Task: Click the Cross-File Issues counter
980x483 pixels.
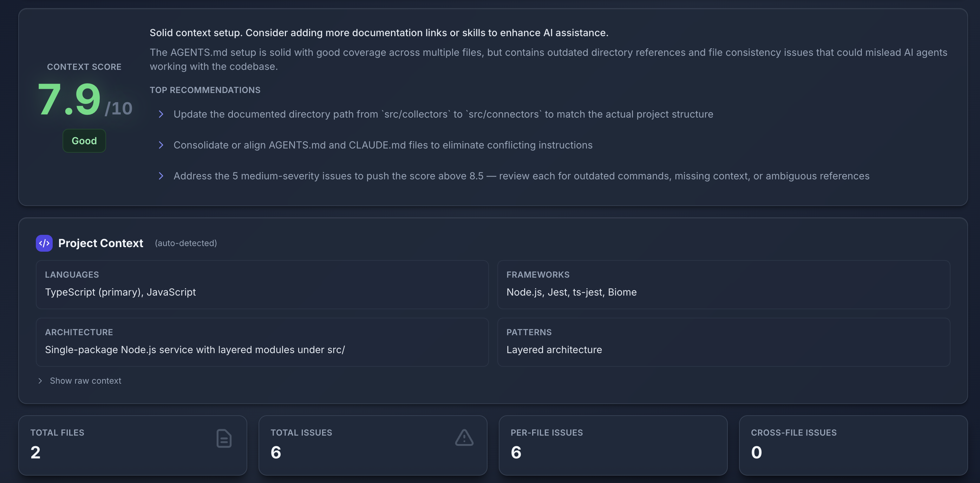Action: pyautogui.click(x=756, y=452)
